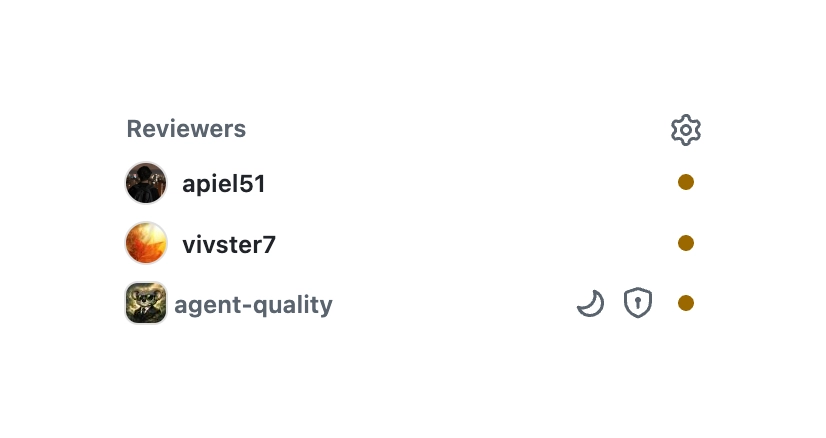Open apiel51's avatar picture
826x438 pixels.
146,183
